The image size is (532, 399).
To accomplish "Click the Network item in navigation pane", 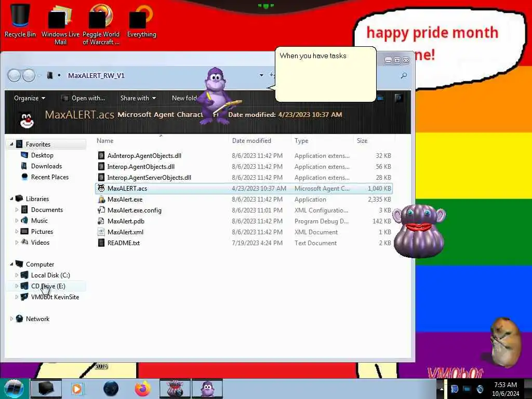I will [x=37, y=319].
